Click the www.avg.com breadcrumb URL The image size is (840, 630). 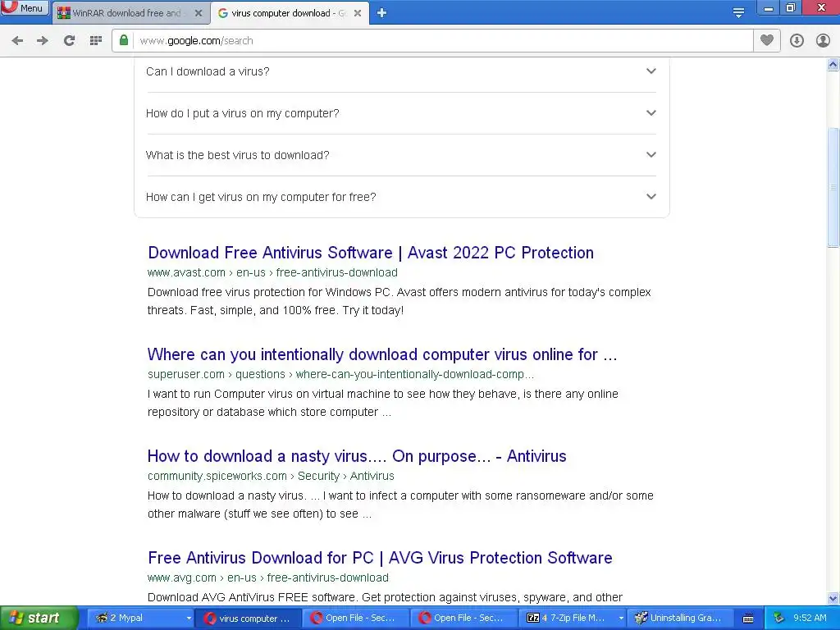(x=268, y=577)
